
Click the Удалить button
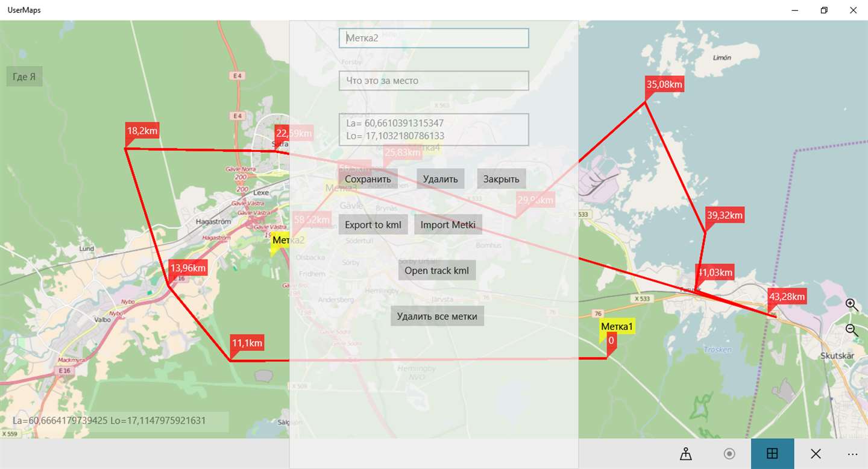coord(440,178)
